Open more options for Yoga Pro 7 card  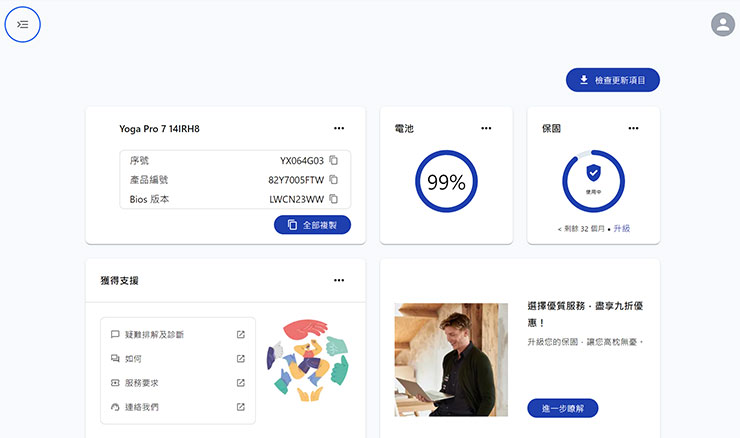[x=339, y=128]
